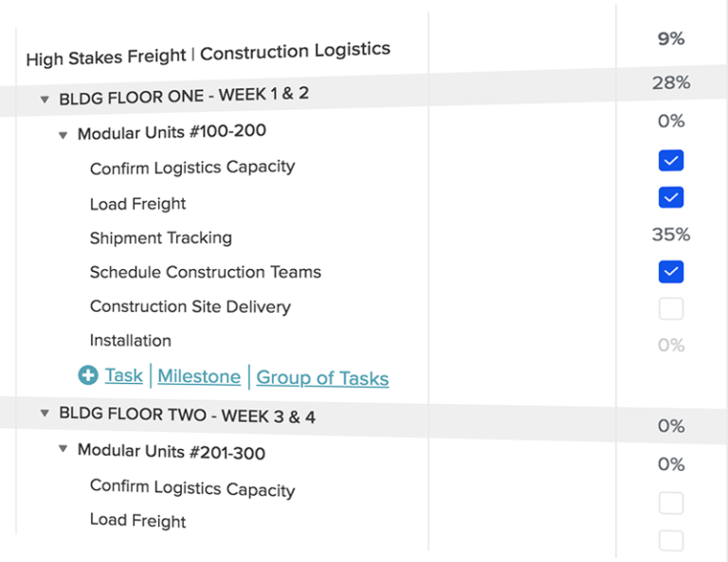Click the blue plus add icon
Screen dimensions: 728x562
88,375
